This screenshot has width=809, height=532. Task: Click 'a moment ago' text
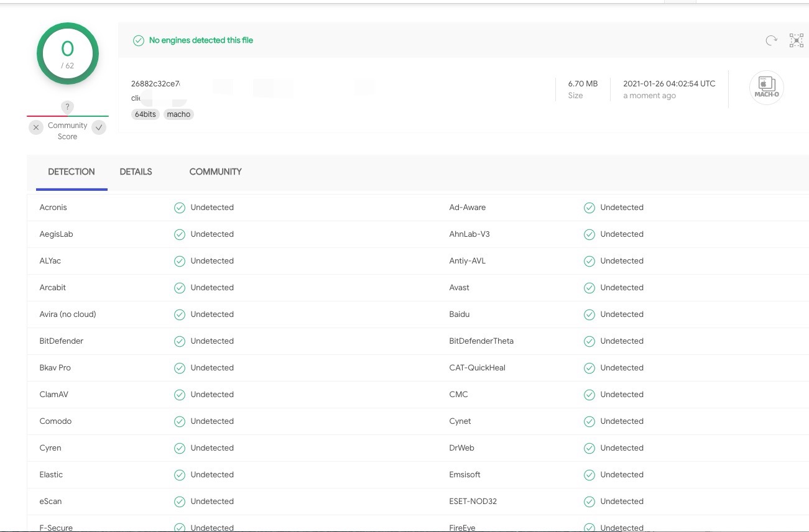tap(649, 96)
